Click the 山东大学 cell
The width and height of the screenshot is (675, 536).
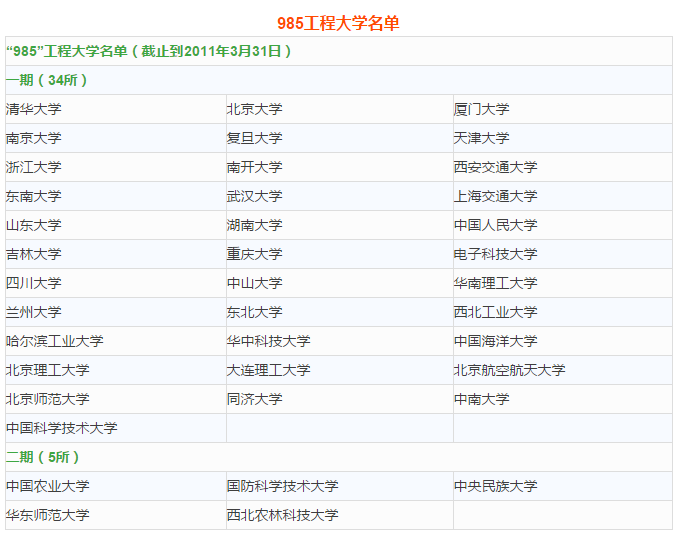click(116, 225)
